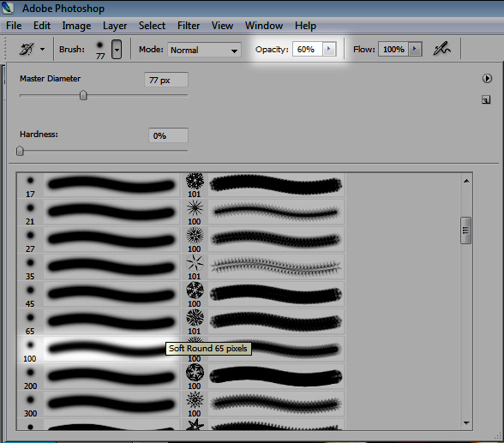Open the Edit menu
Screen dimensions: 504x443
click(42, 26)
